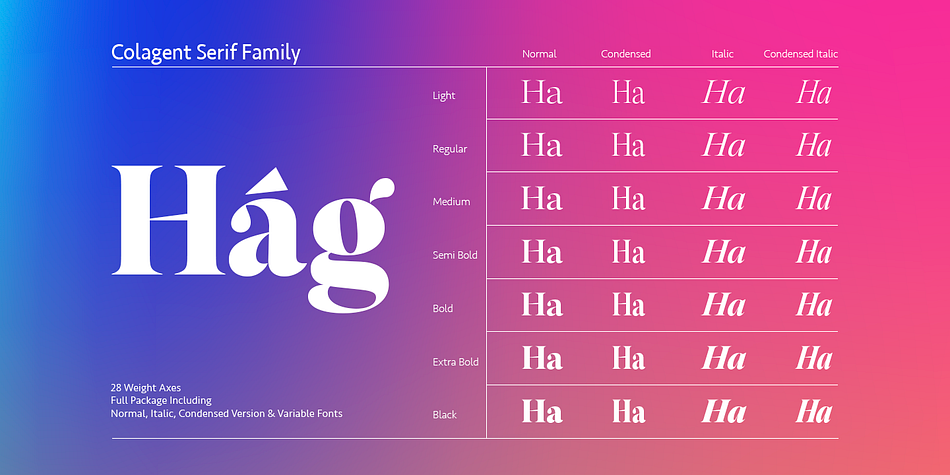
Task: Click the 'Medium' weight label
Action: (451, 202)
